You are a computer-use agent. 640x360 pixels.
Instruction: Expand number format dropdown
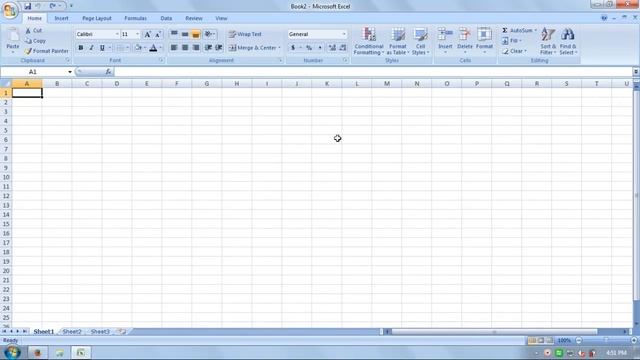[344, 34]
